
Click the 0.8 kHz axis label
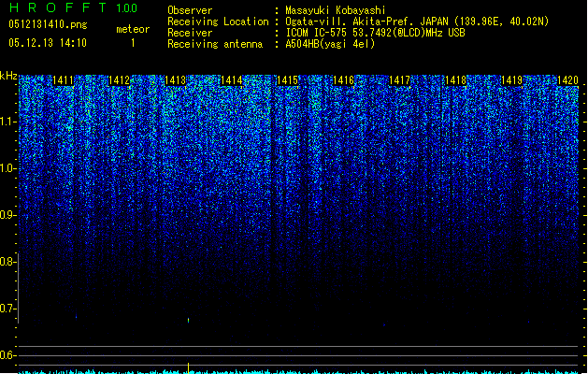7,262
